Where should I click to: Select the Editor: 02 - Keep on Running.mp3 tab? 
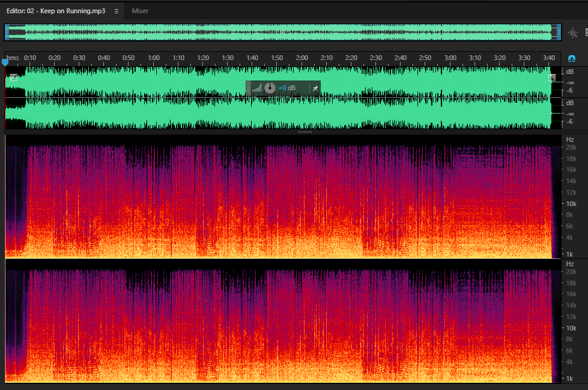56,11
